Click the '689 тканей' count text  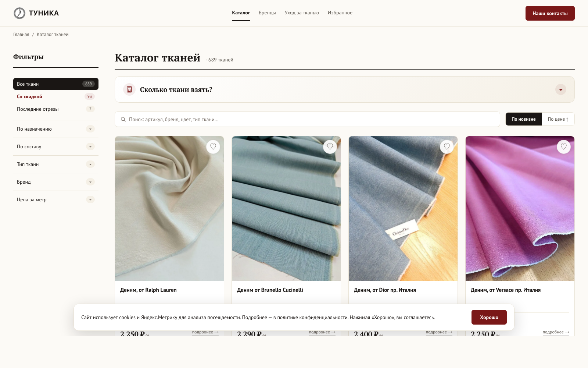pos(220,60)
